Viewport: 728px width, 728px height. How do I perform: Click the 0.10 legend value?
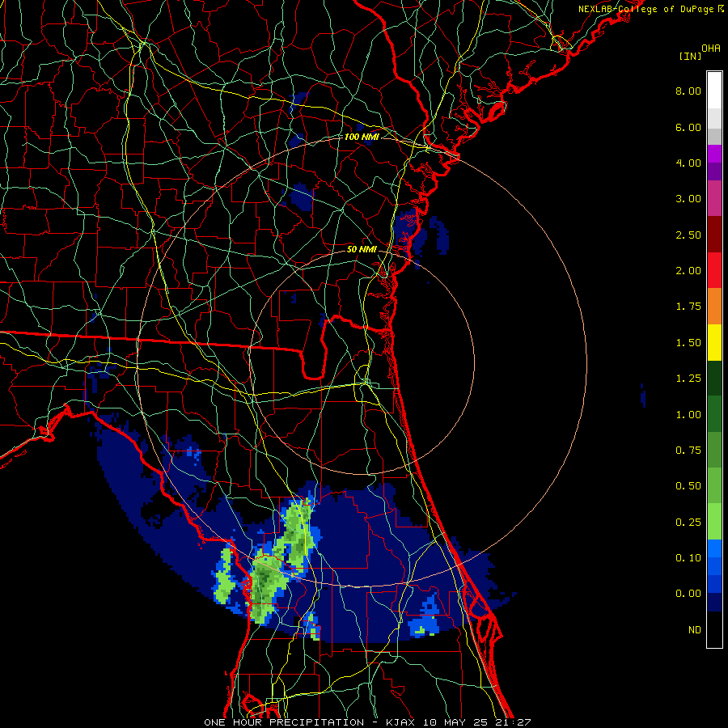[x=688, y=558]
